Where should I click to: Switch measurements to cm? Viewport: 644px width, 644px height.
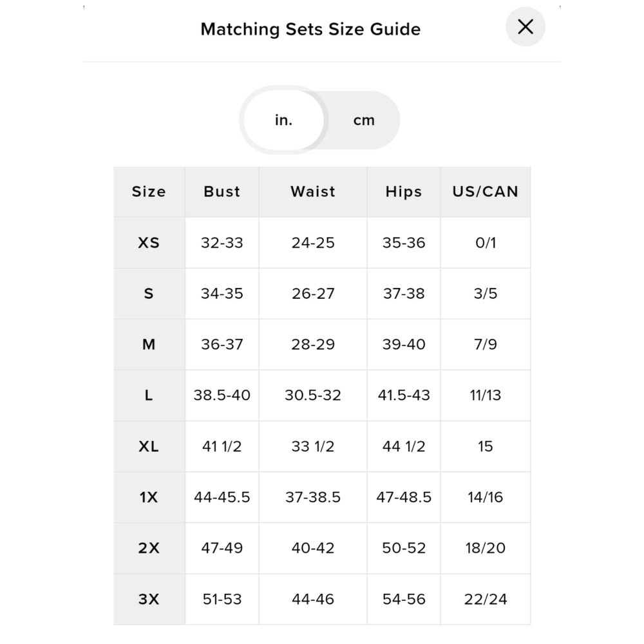364,120
